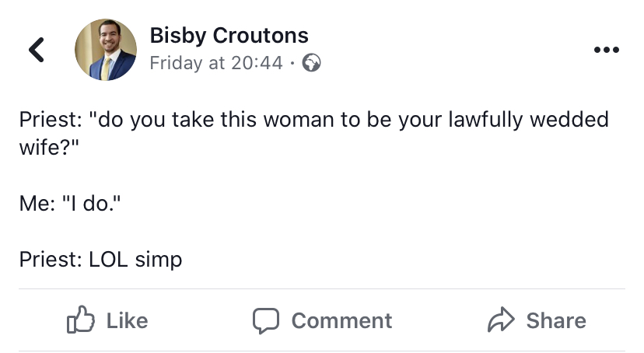644x353 pixels.
Task: Tap the curved arrow Share icon
Action: pyautogui.click(x=501, y=320)
